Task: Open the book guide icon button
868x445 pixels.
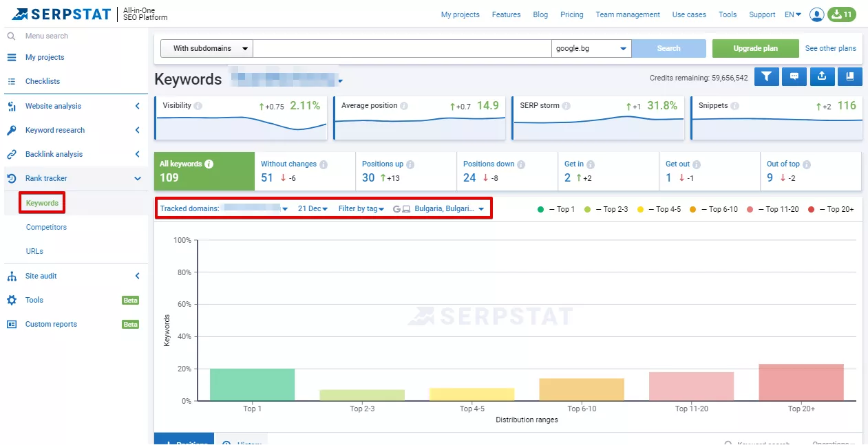Action: click(849, 77)
